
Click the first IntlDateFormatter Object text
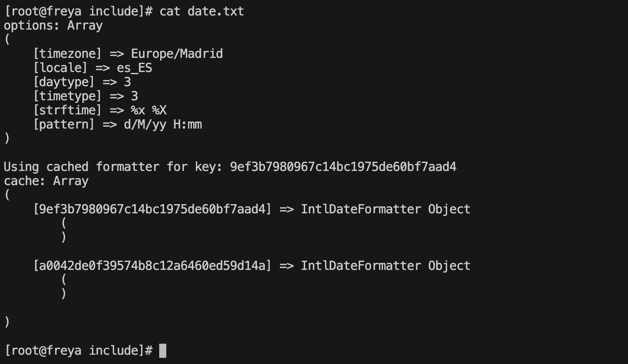(386, 209)
